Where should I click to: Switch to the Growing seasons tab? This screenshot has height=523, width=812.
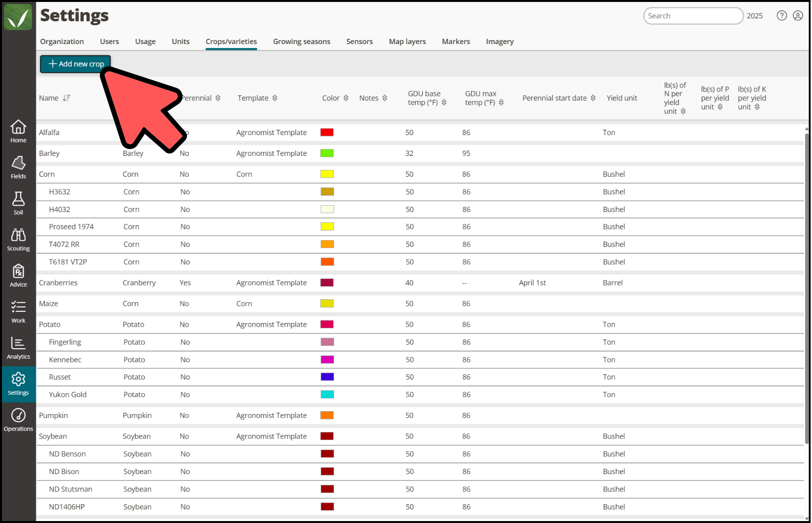pyautogui.click(x=302, y=42)
